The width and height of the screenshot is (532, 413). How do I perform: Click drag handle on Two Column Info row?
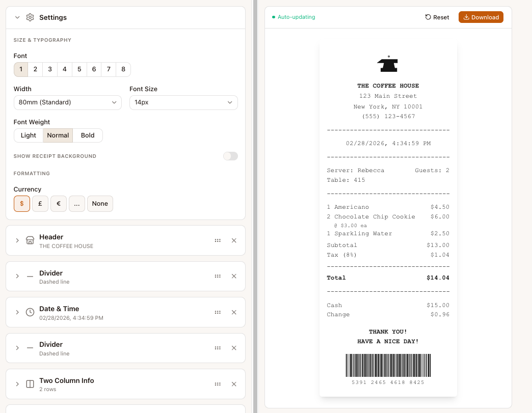point(218,384)
